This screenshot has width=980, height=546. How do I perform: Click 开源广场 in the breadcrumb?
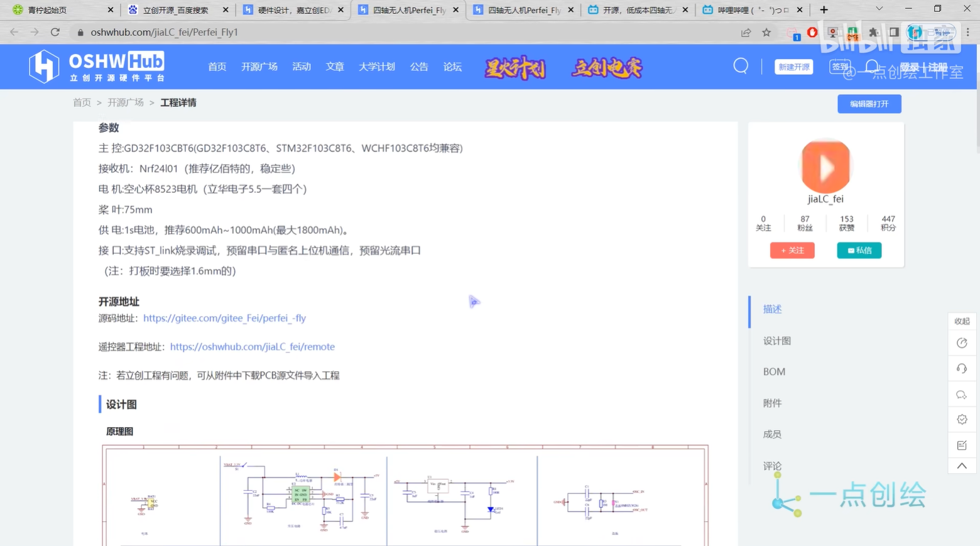point(126,102)
